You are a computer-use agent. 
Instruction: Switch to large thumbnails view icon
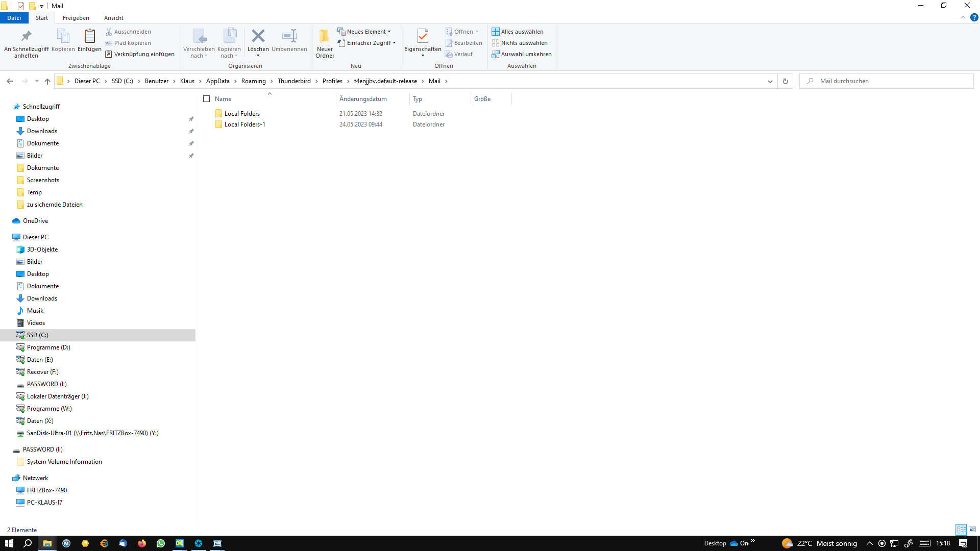[x=972, y=530]
